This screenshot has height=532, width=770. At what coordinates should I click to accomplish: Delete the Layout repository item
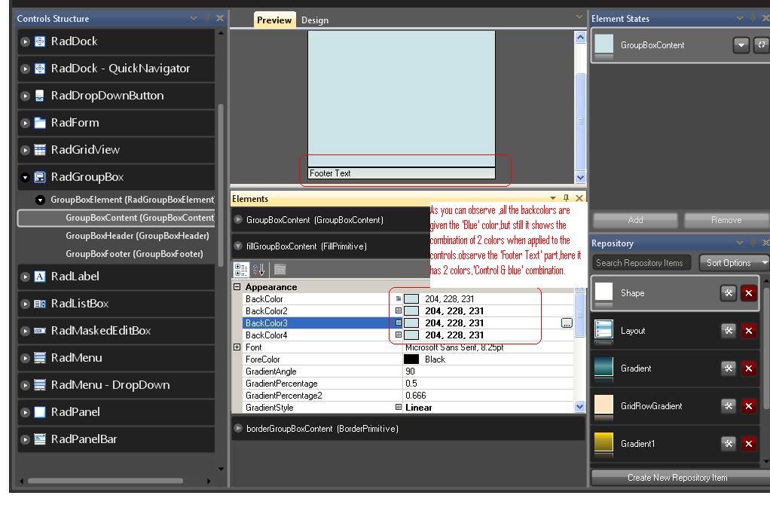pyautogui.click(x=748, y=331)
